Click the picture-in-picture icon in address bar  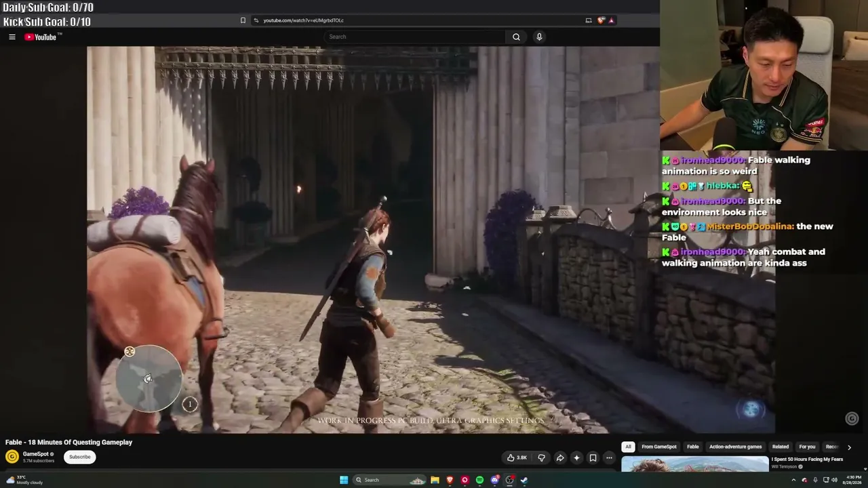tap(589, 20)
